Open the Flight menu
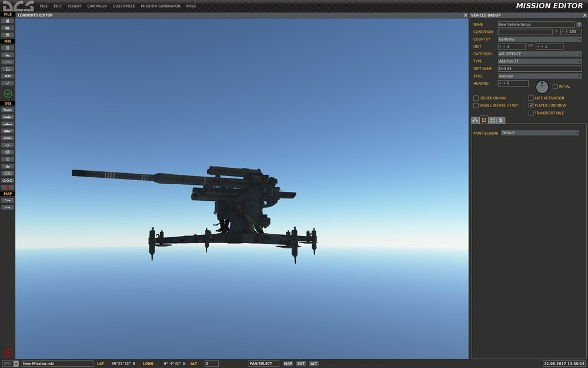The image size is (588, 368). pyautogui.click(x=75, y=6)
